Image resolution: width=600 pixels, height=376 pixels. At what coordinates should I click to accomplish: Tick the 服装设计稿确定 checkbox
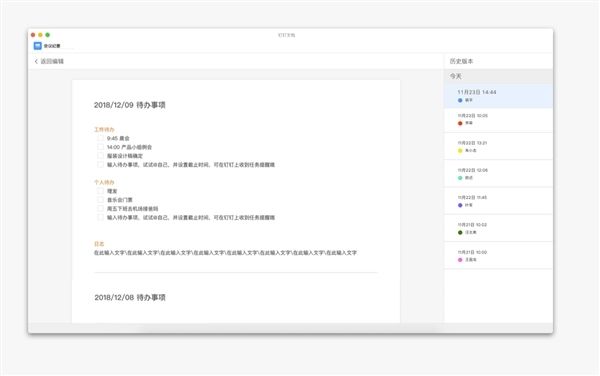100,156
